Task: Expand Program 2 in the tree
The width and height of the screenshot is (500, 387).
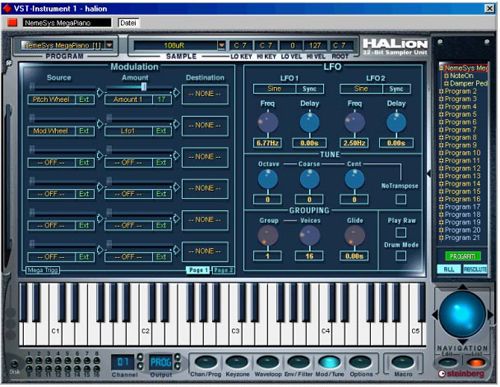Action: click(441, 91)
